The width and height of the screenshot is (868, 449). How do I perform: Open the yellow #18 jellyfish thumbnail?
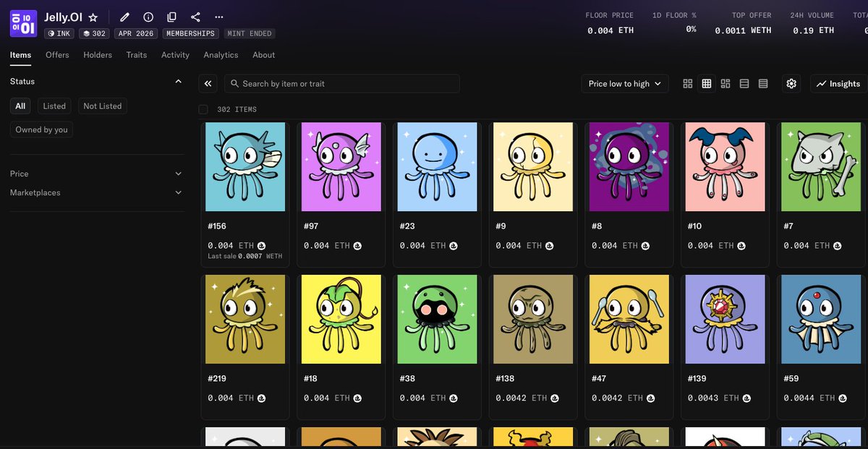pyautogui.click(x=341, y=320)
